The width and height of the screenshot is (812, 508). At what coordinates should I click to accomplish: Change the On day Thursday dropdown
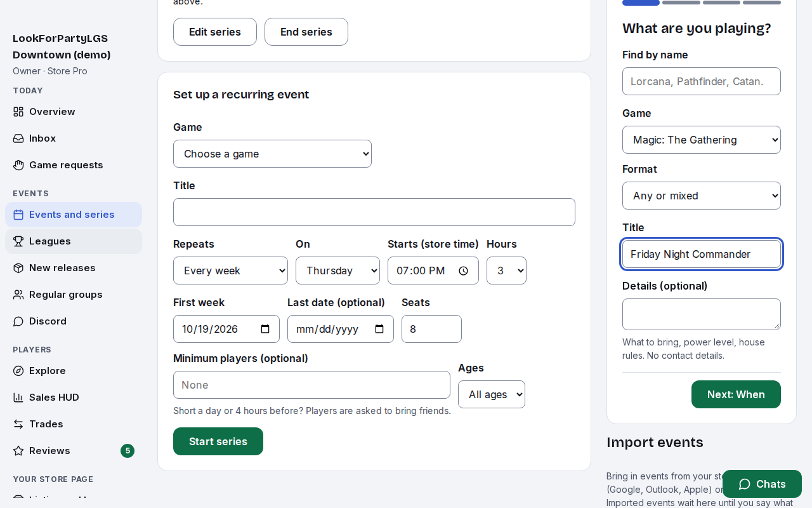[x=337, y=271]
